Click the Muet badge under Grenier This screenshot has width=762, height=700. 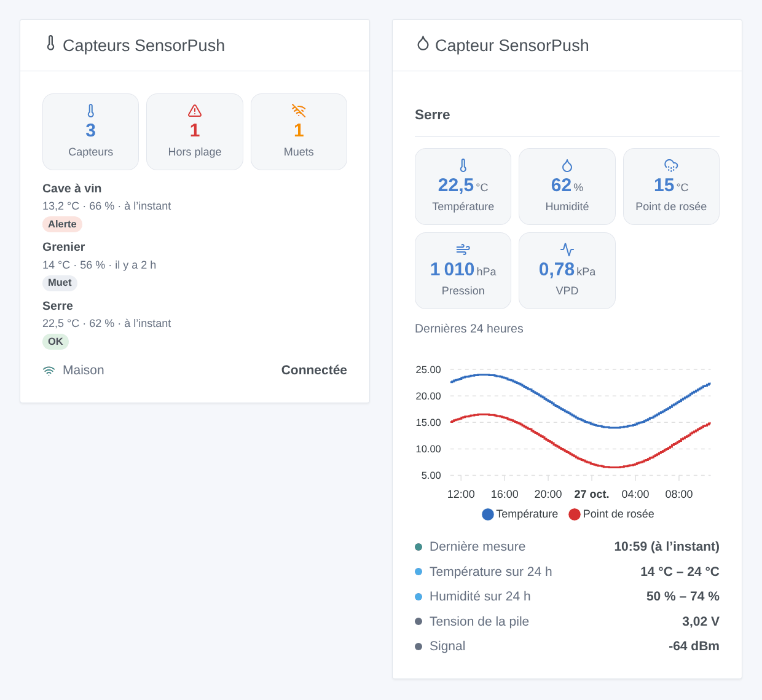tap(60, 283)
